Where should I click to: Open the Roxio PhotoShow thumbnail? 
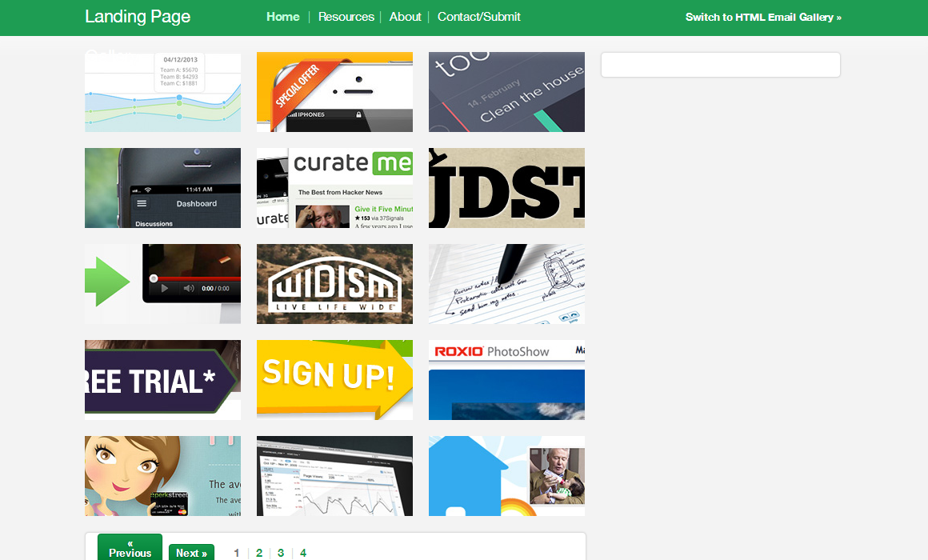506,379
